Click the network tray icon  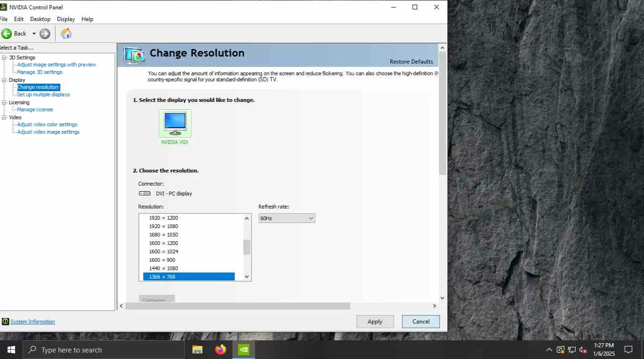(x=572, y=350)
